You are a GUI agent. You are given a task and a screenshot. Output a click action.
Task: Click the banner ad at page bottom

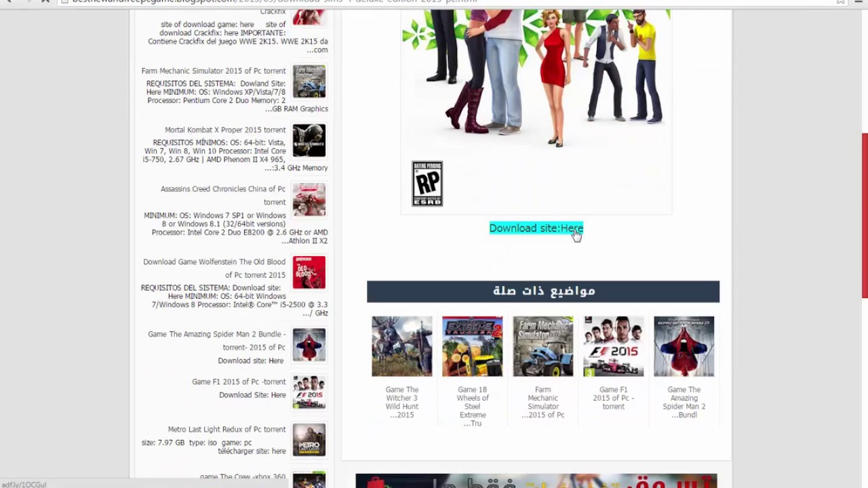(x=536, y=481)
